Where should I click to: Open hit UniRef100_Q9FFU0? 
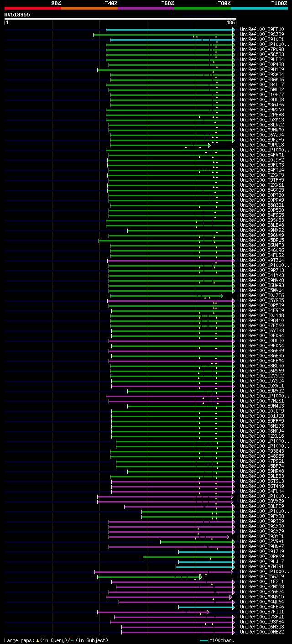[x=262, y=30]
